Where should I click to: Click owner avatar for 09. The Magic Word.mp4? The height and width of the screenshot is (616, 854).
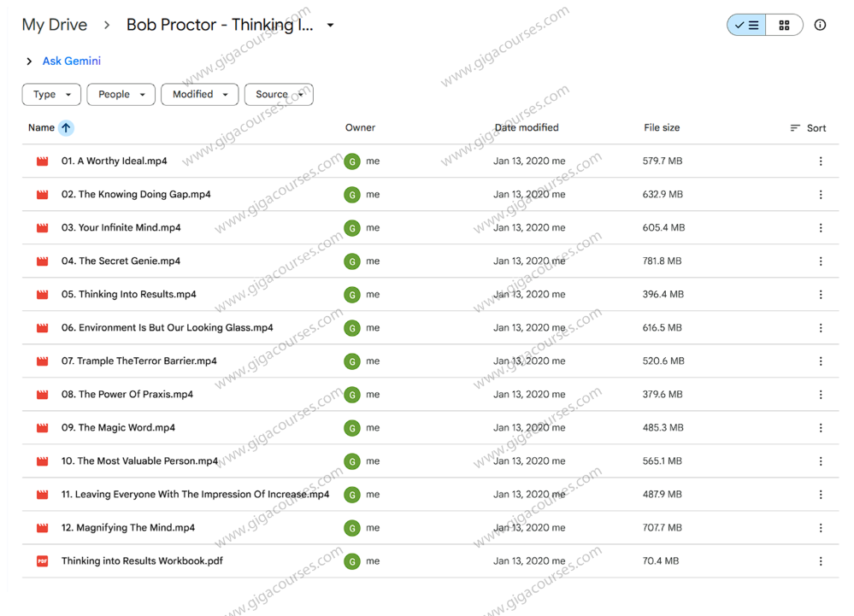coord(351,428)
